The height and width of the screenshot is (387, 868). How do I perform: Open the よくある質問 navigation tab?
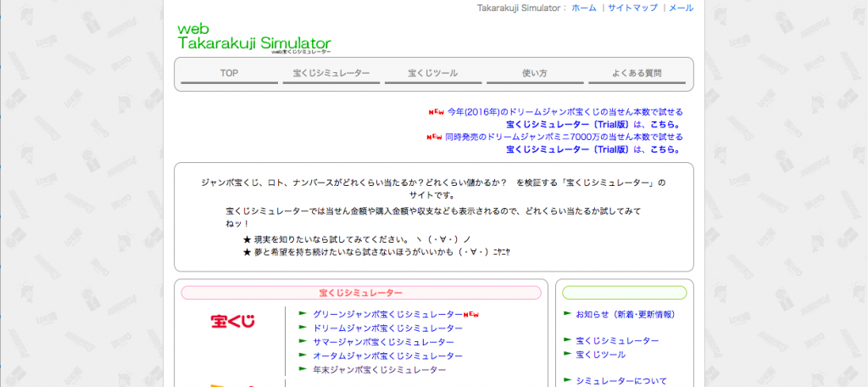tap(636, 74)
